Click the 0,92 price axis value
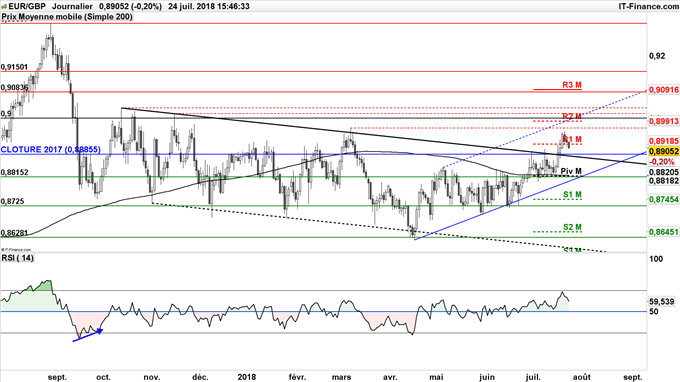The image size is (680, 382). 657,56
